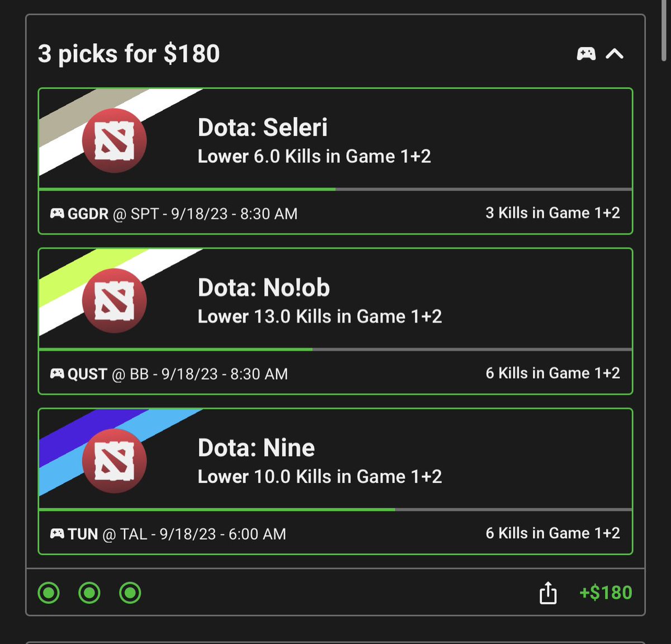Click the +$180 payout amount
The image size is (671, 644).
pos(606,593)
